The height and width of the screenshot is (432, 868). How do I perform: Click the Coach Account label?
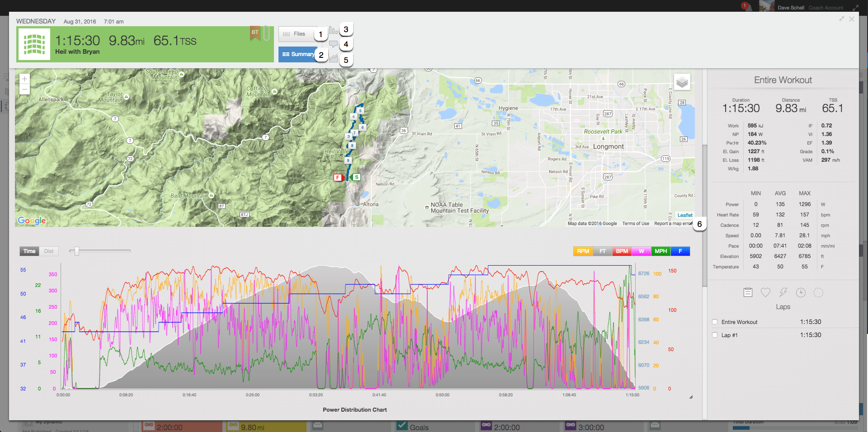826,8
